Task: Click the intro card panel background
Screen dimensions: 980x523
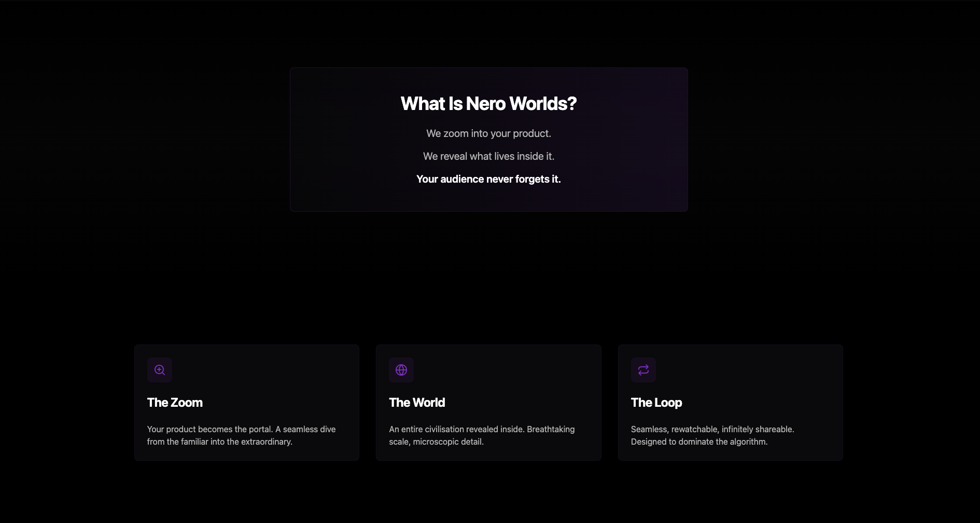Action: [x=489, y=202]
